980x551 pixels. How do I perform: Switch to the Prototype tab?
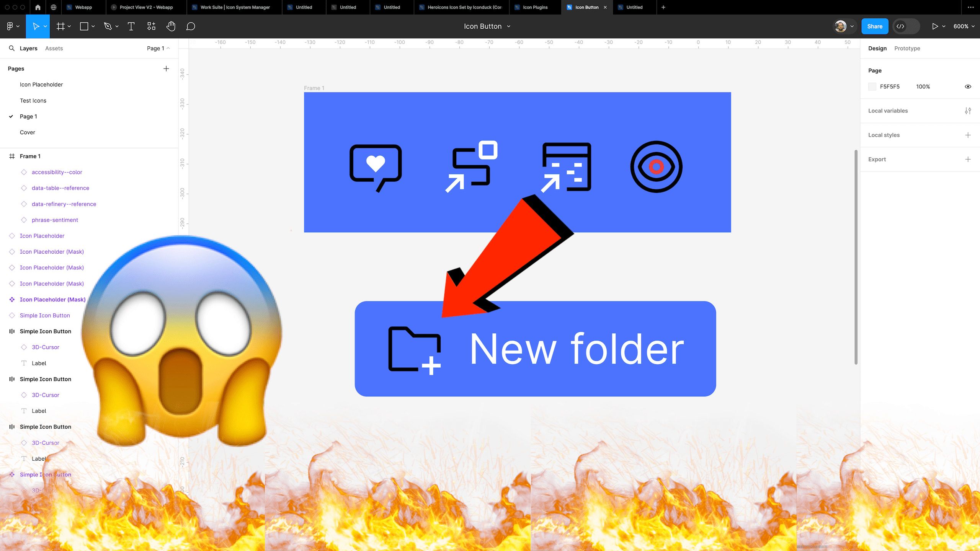pyautogui.click(x=907, y=48)
